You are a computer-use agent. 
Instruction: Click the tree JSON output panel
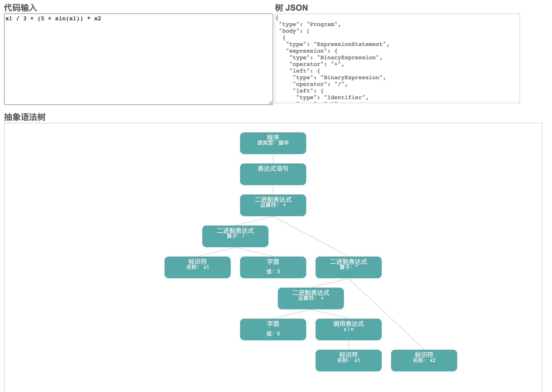[x=397, y=58]
